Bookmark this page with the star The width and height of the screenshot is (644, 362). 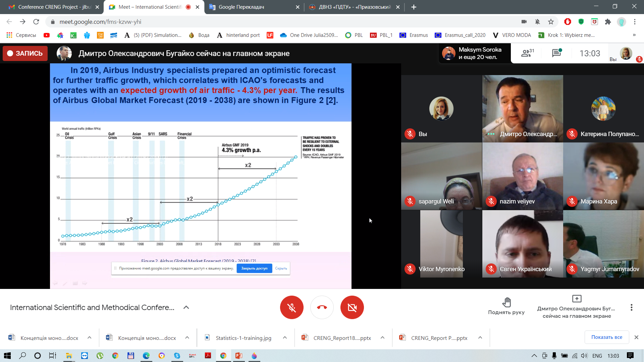(551, 22)
